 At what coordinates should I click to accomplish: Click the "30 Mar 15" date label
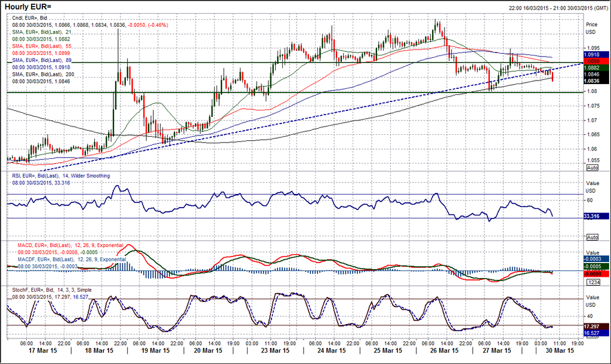coord(560,350)
